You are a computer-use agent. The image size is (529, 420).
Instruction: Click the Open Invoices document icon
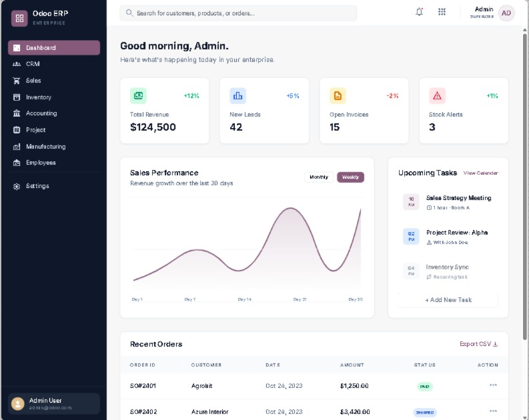(x=338, y=96)
